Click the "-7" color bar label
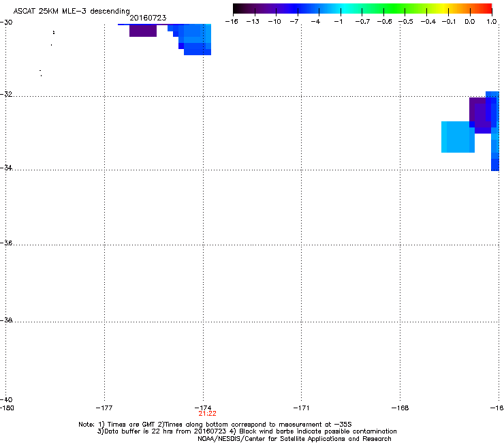This screenshot has height=443, width=504. (294, 22)
